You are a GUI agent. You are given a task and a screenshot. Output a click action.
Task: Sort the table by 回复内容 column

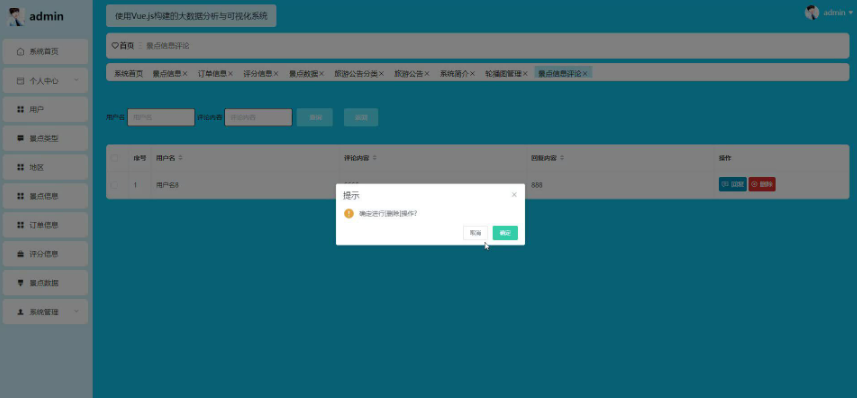562,158
